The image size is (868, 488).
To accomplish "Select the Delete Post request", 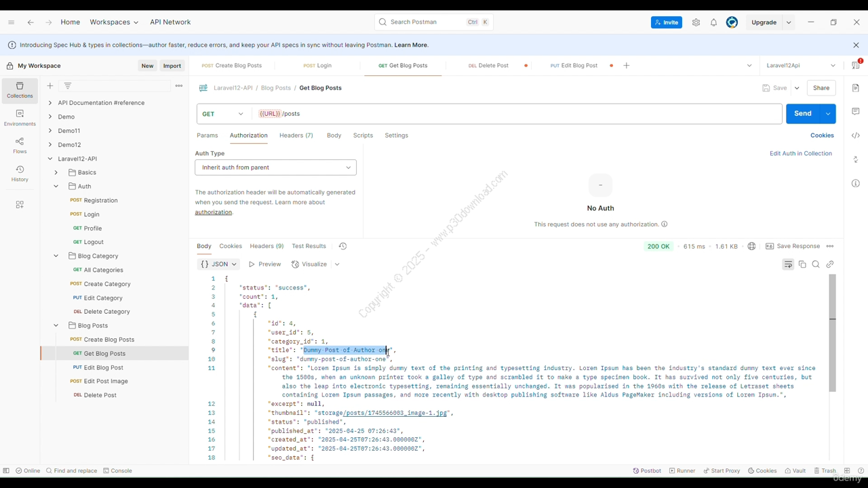I will pyautogui.click(x=100, y=395).
